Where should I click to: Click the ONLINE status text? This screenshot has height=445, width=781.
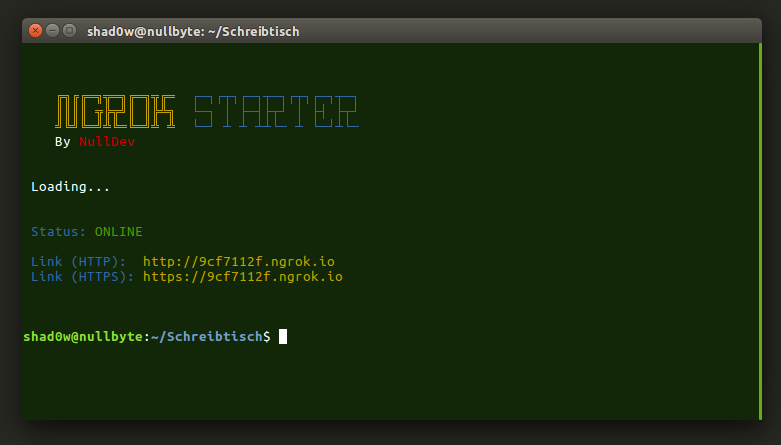click(119, 232)
